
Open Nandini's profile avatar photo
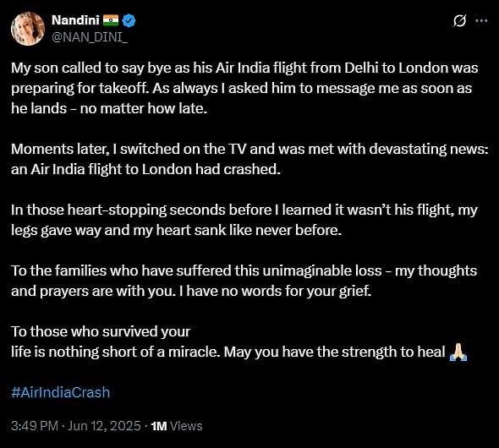28,29
